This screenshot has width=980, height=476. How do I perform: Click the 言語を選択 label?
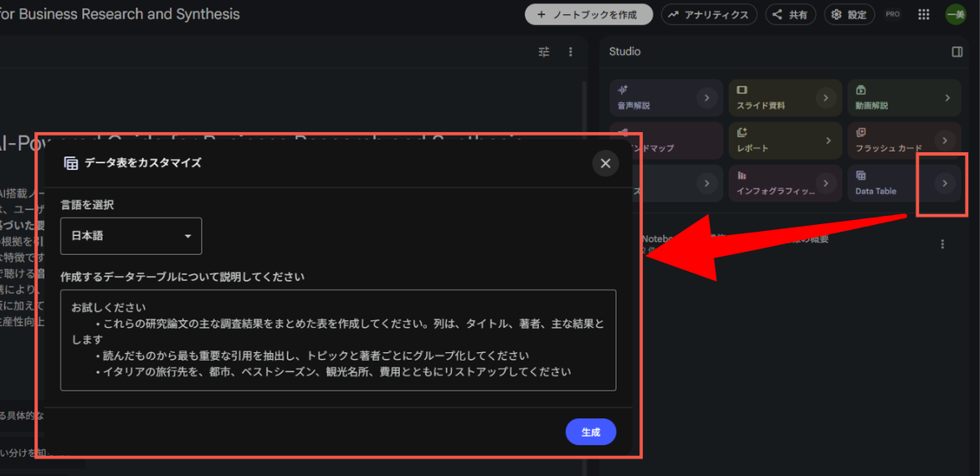point(87,204)
